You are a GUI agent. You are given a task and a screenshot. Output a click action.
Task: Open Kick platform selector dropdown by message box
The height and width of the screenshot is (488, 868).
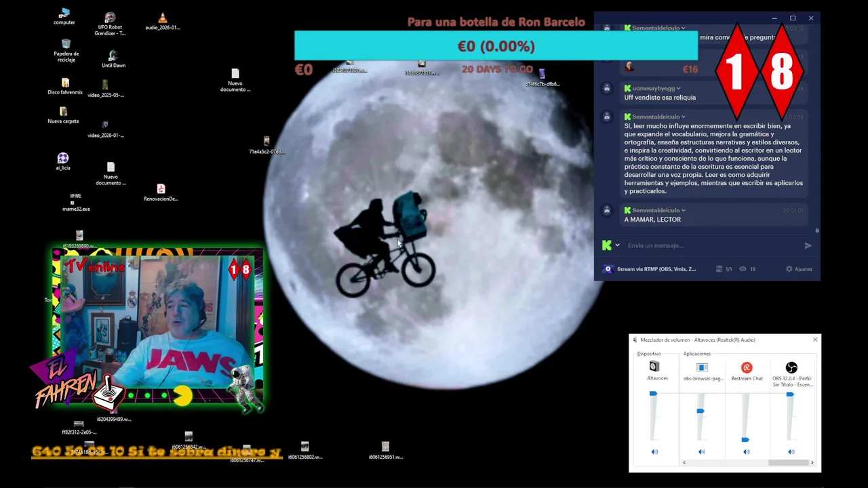(617, 245)
